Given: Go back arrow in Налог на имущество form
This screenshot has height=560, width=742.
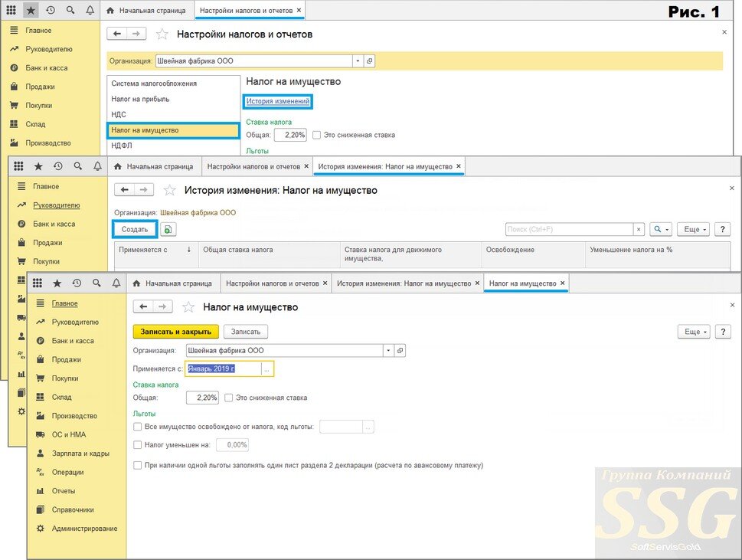Looking at the screenshot, I should (143, 306).
